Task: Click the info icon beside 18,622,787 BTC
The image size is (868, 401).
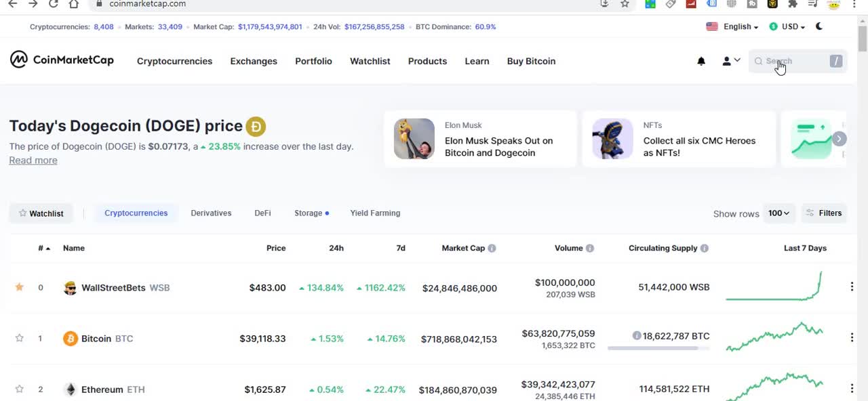Action: click(637, 336)
